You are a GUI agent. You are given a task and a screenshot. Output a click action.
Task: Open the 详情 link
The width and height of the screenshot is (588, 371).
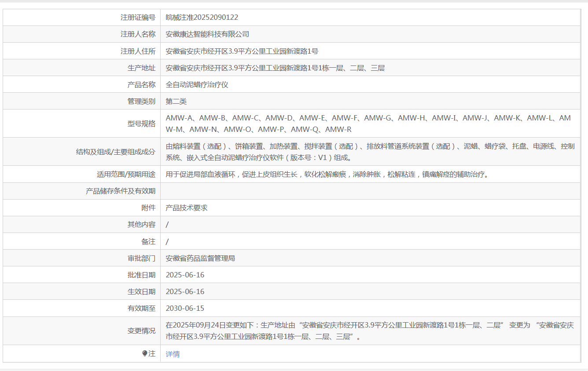point(173,354)
